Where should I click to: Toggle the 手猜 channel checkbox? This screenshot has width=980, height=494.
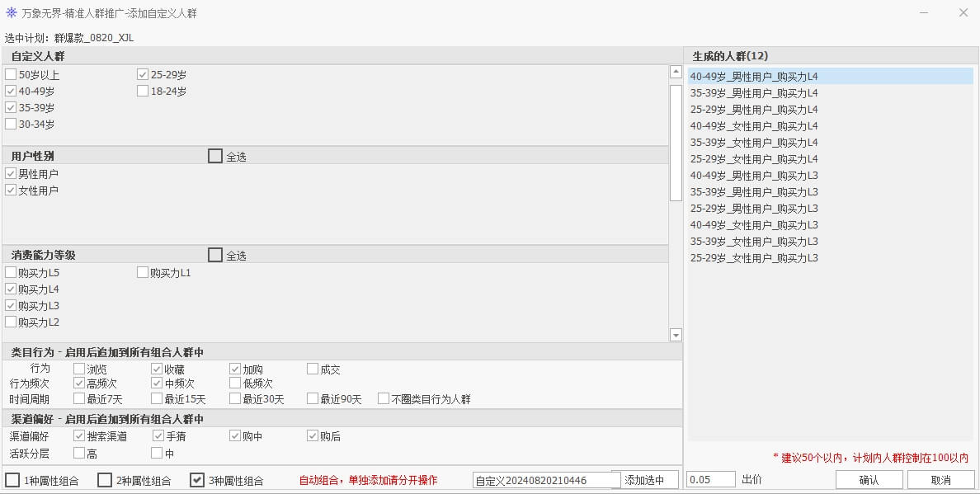tap(158, 436)
